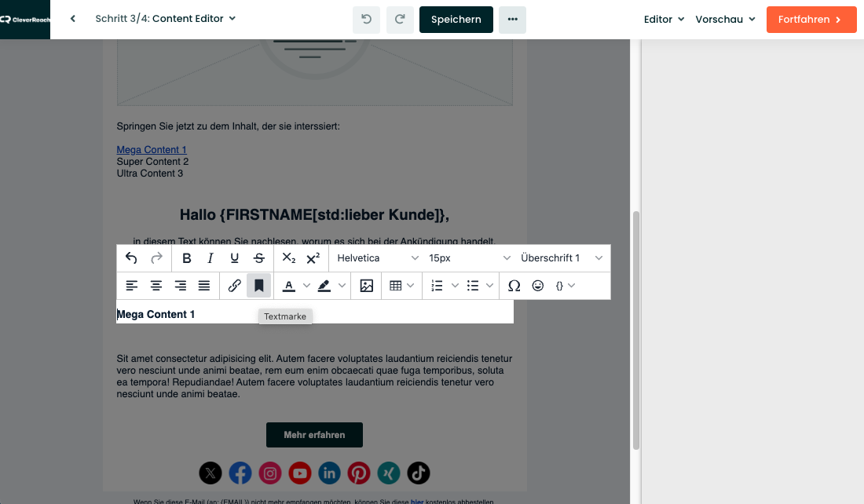864x504 pixels.
Task: Toggle bold formatting
Action: 187,257
